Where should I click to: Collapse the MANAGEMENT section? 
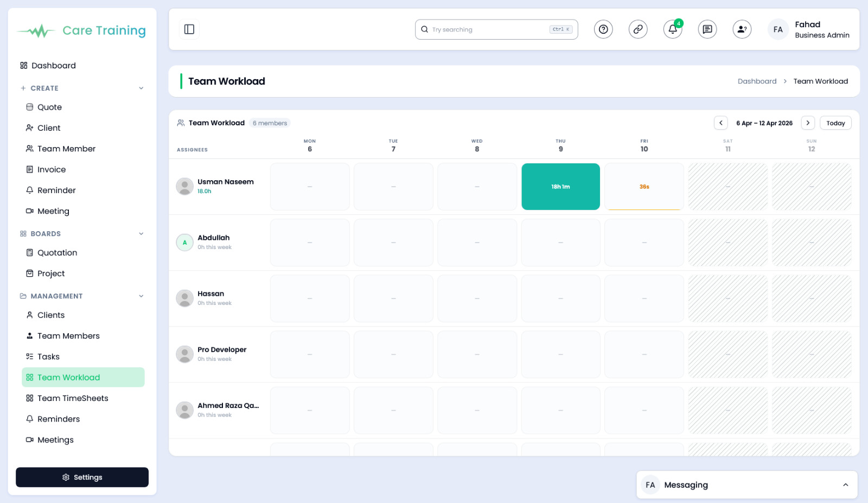coord(141,296)
